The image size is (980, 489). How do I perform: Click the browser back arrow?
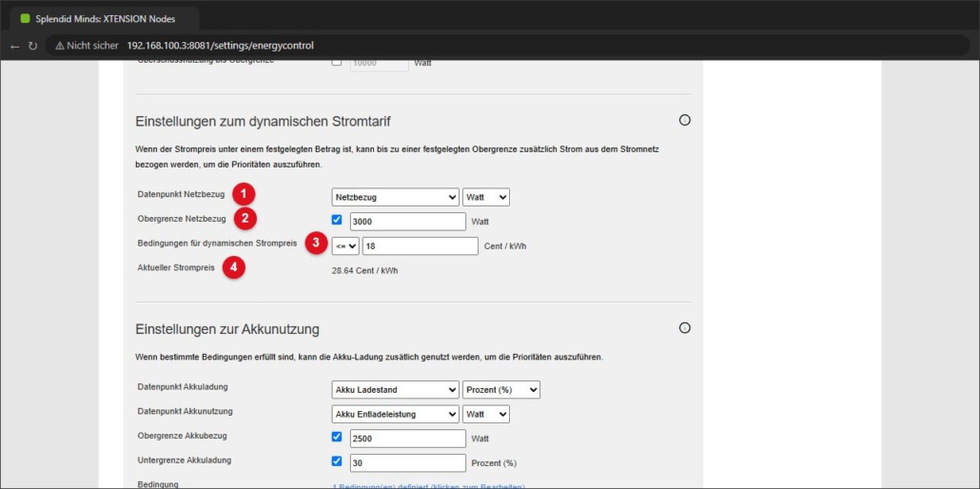pos(15,46)
